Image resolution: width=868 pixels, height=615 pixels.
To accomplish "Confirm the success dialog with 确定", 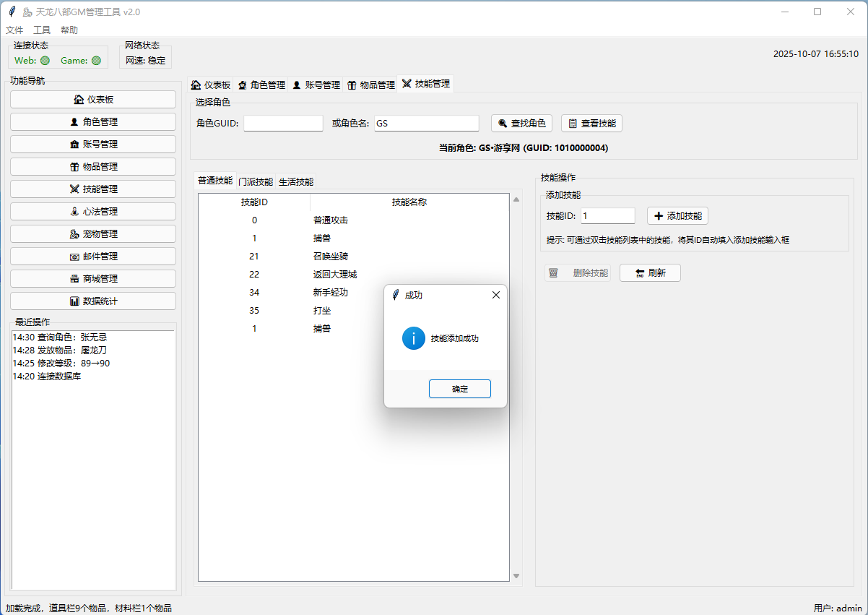I will click(459, 389).
